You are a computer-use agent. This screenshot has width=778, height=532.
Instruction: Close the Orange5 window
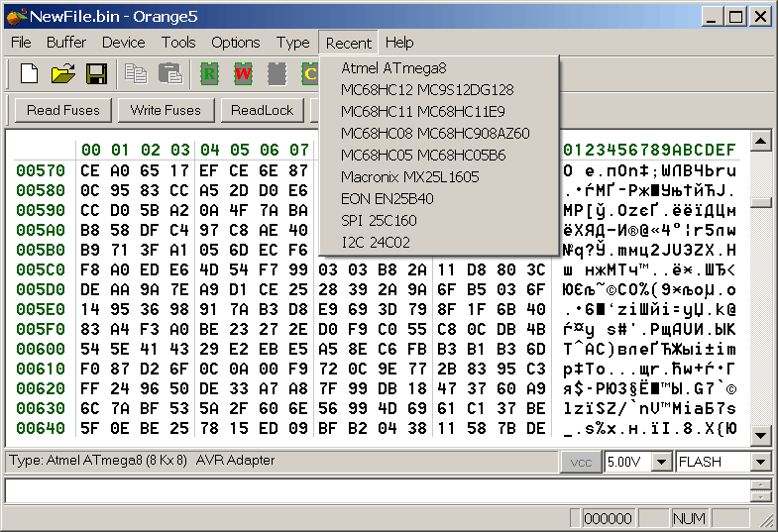tap(759, 17)
